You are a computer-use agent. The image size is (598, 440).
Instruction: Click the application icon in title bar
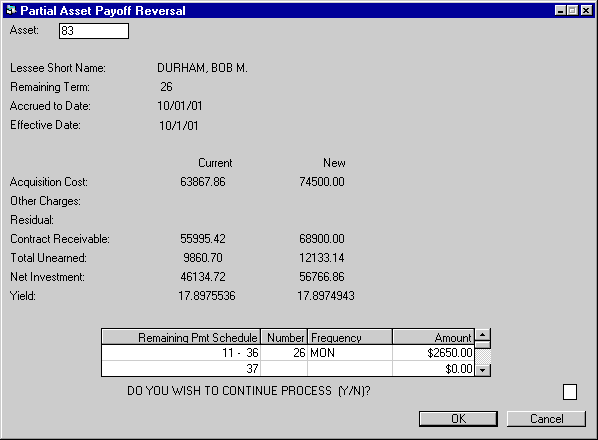[x=11, y=10]
